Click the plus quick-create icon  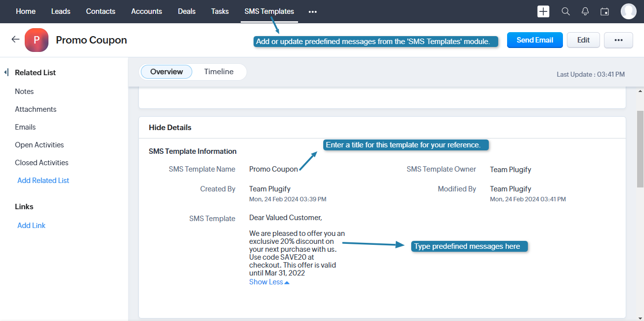pos(543,11)
